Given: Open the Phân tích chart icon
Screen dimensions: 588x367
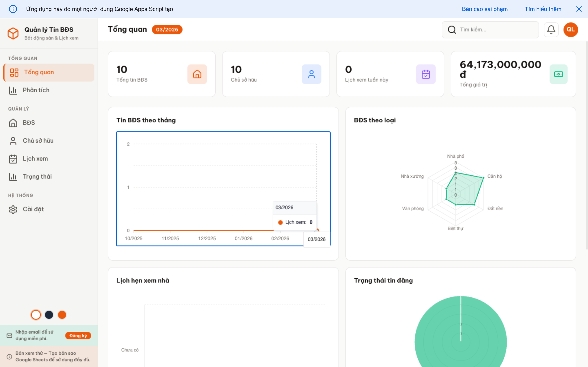Looking at the screenshot, I should point(13,90).
